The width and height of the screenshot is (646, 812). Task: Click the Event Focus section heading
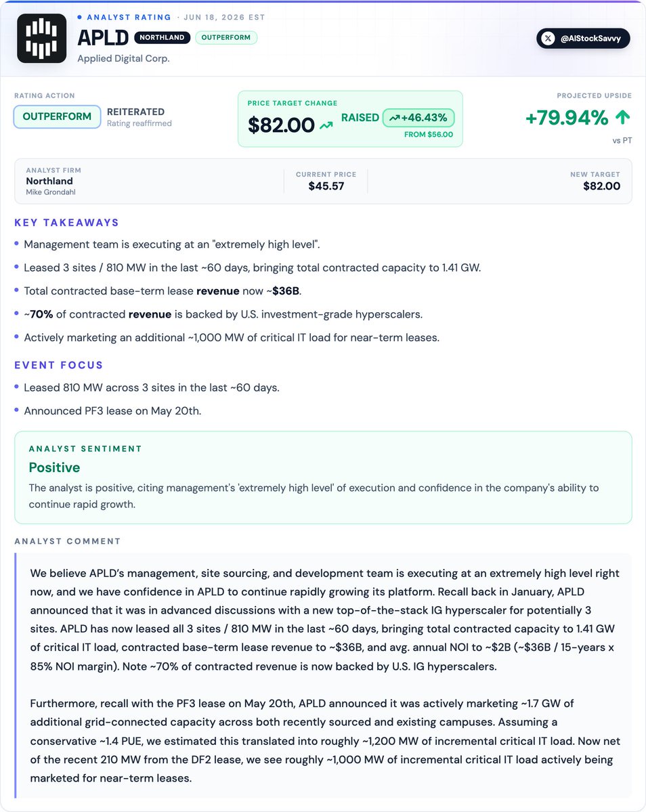point(58,365)
